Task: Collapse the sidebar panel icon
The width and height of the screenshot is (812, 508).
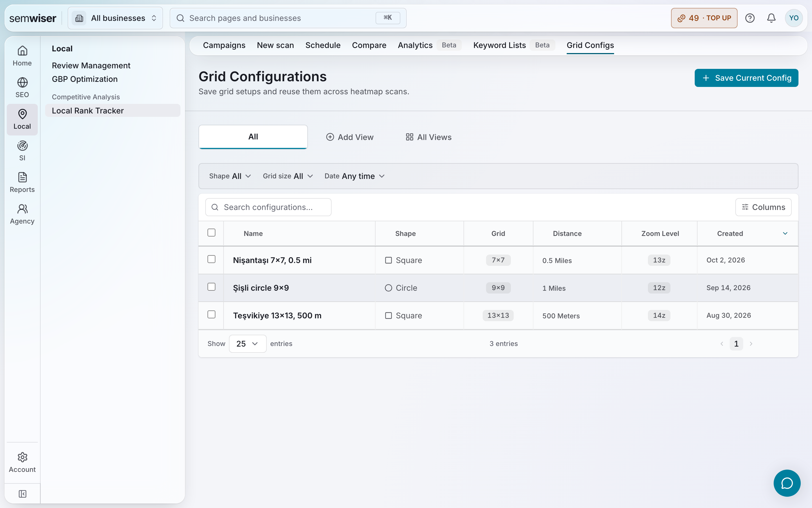Action: point(23,494)
